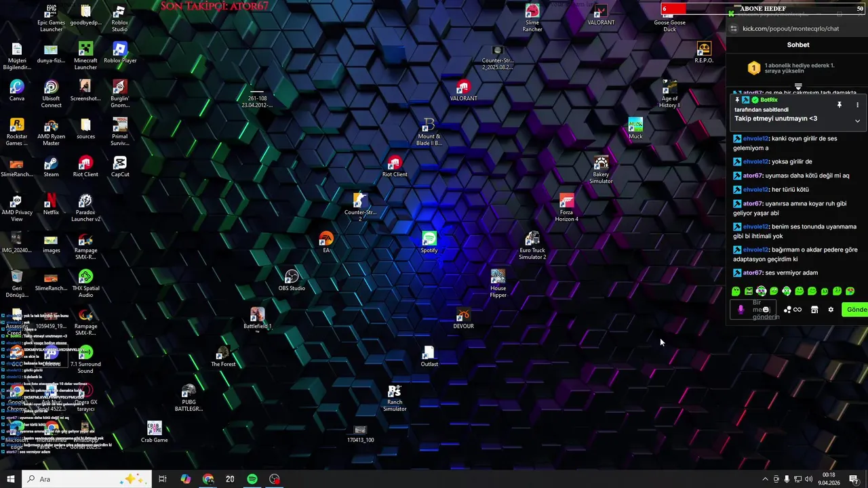The height and width of the screenshot is (488, 868).
Task: Click the Gönder send button
Action: click(x=855, y=309)
